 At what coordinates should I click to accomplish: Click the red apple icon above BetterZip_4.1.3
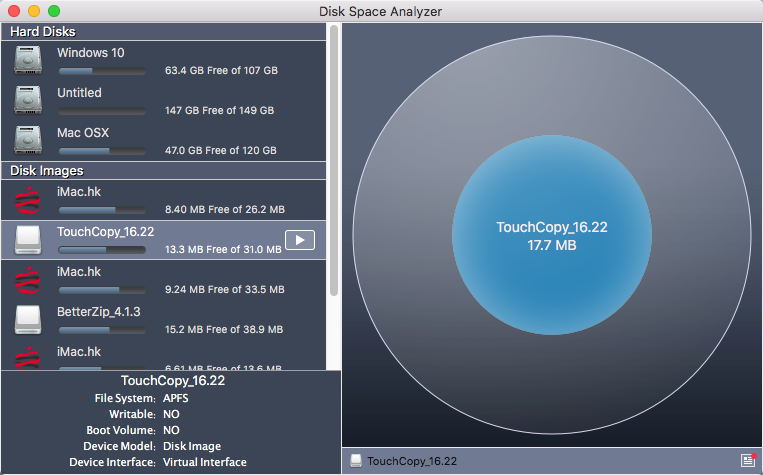[28, 280]
